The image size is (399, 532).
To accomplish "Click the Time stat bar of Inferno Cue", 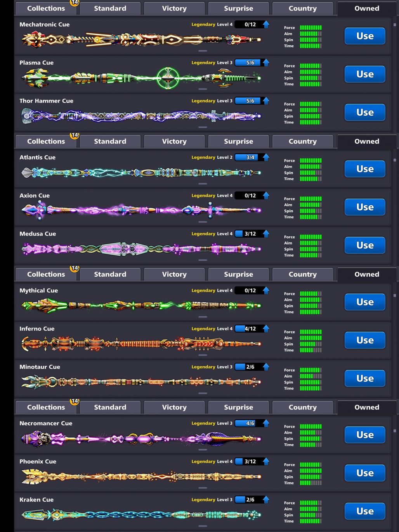I will click(311, 350).
